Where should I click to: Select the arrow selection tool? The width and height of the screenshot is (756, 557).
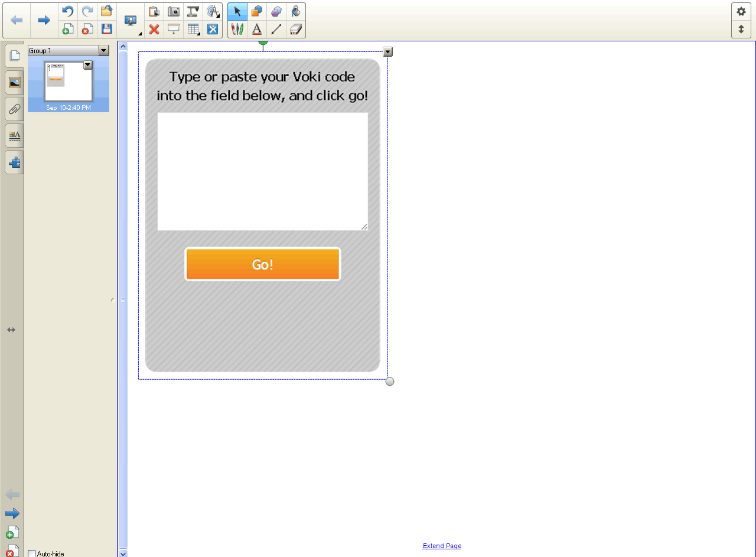tap(237, 11)
